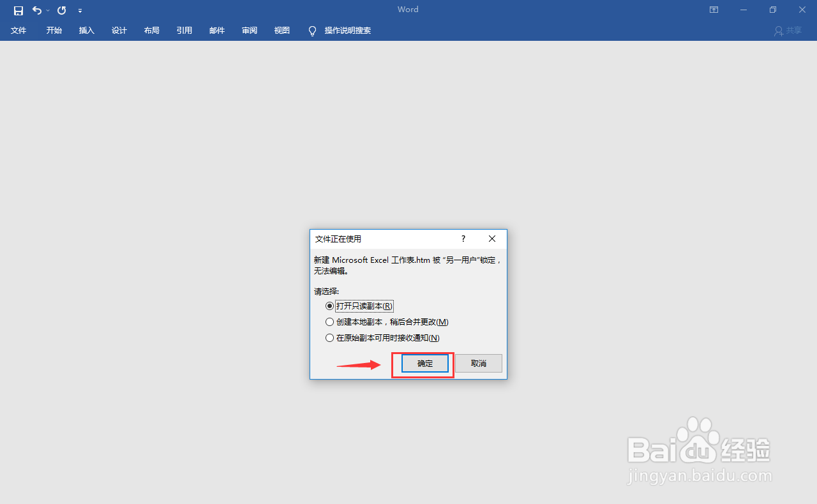817x504 pixels.
Task: Go to the 视图 ribbon tab
Action: pyautogui.click(x=282, y=31)
